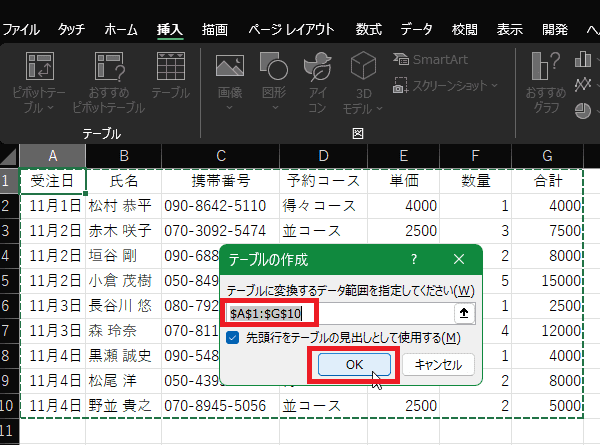Image resolution: width=600 pixels, height=445 pixels.
Task: Open the ホーム (Home) ribbon tab
Action: pyautogui.click(x=121, y=29)
